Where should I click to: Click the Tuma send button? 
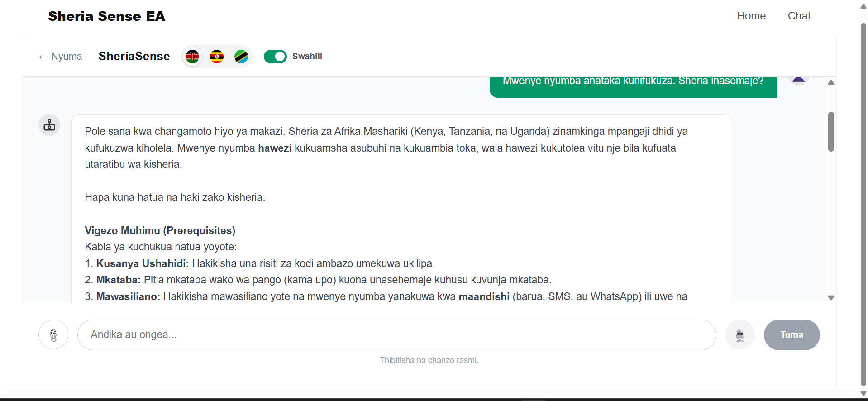792,335
